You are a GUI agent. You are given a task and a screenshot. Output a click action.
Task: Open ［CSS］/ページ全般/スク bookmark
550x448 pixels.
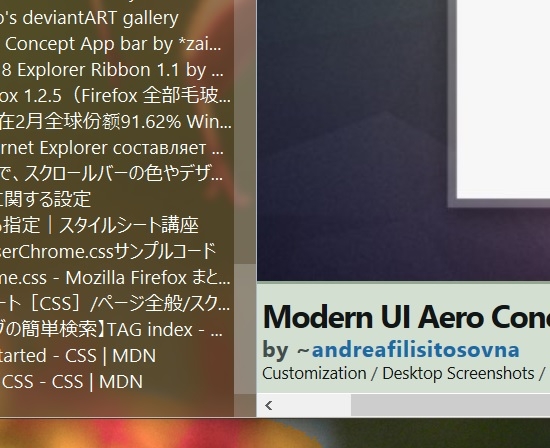point(115,304)
